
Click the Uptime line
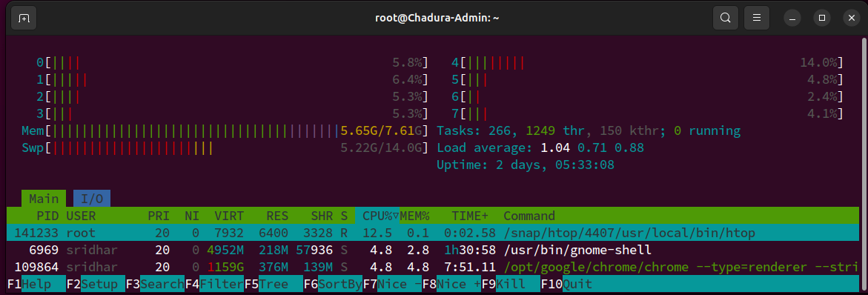[526, 165]
